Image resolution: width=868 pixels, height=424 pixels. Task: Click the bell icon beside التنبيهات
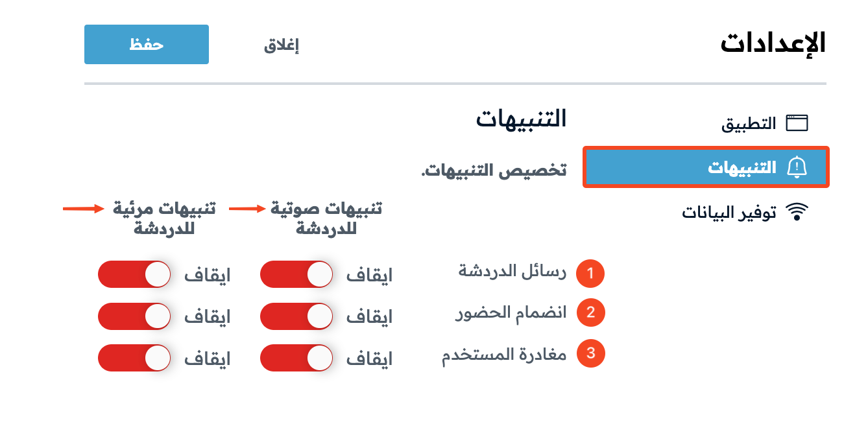click(x=797, y=167)
